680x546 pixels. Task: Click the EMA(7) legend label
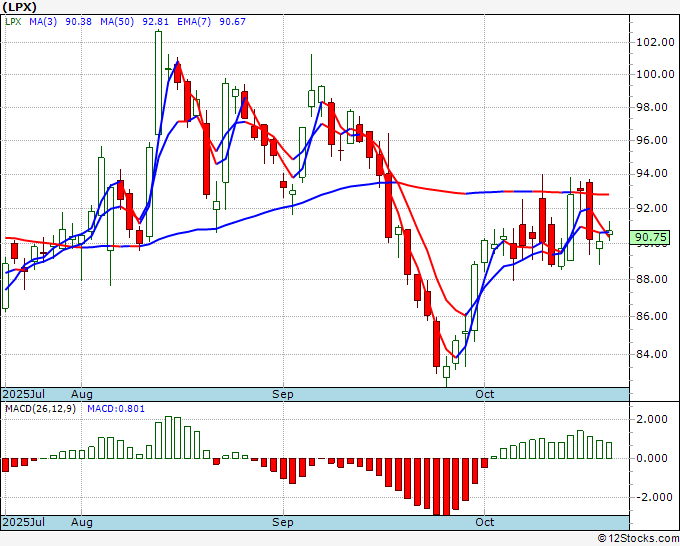194,22
